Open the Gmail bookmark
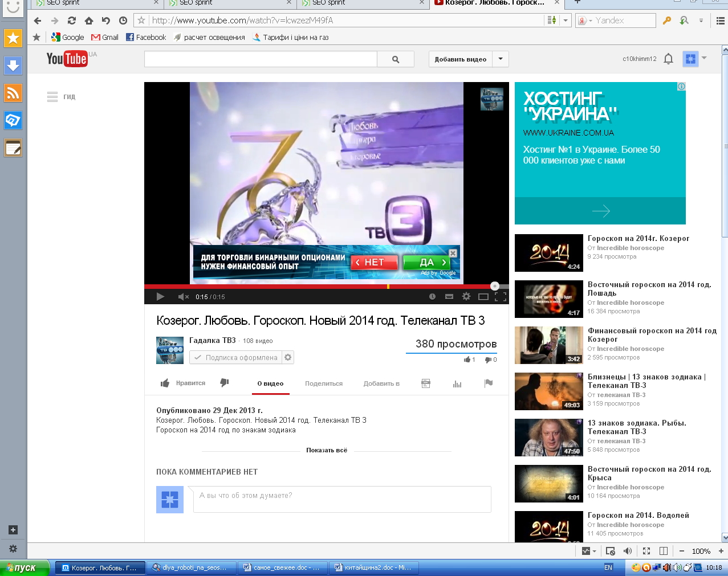Screen dimensions: 728x576 [105, 38]
